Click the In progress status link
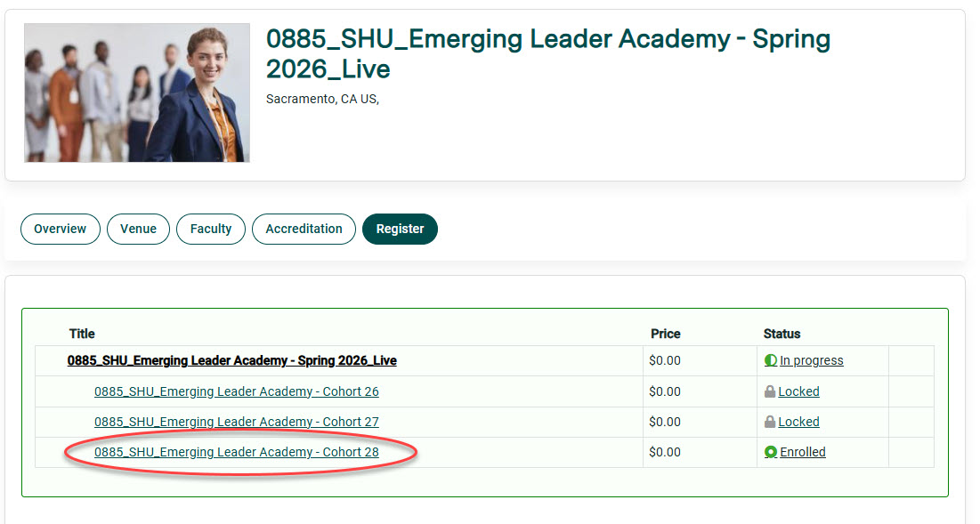 pos(810,360)
